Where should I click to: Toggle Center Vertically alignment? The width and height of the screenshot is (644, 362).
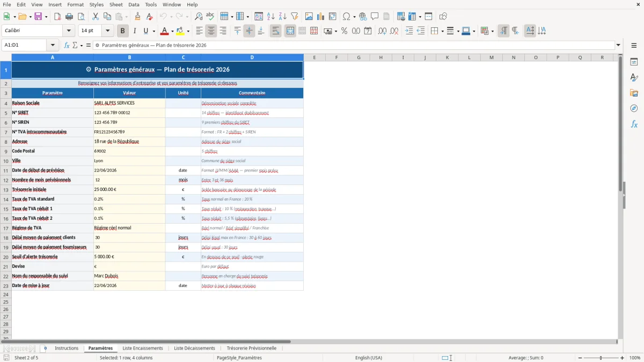[x=249, y=31]
